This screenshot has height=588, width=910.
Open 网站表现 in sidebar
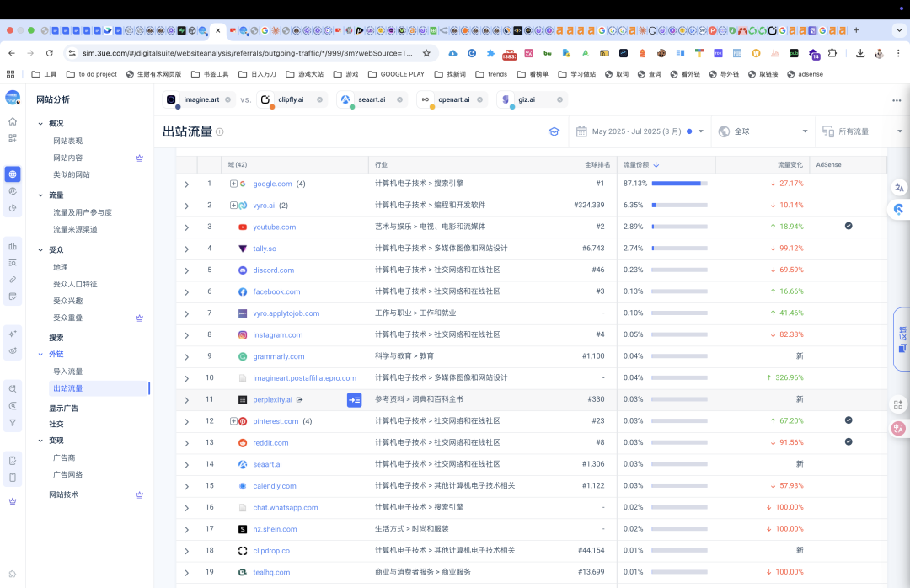(x=68, y=141)
